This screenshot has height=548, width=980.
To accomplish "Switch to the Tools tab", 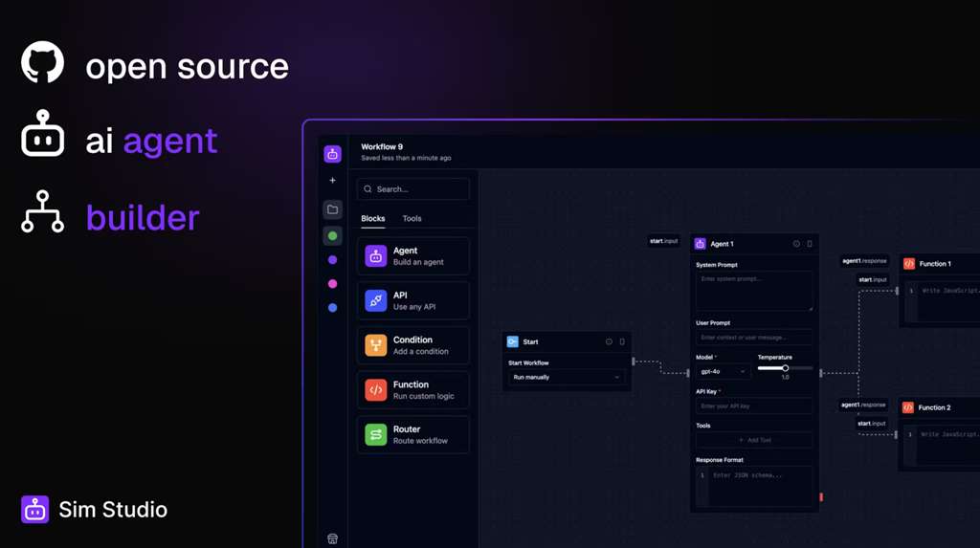I will [x=412, y=219].
